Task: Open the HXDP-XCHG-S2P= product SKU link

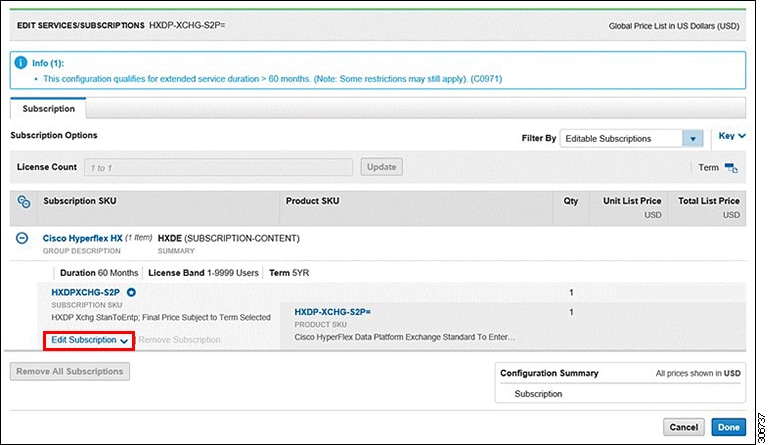Action: tap(333, 312)
